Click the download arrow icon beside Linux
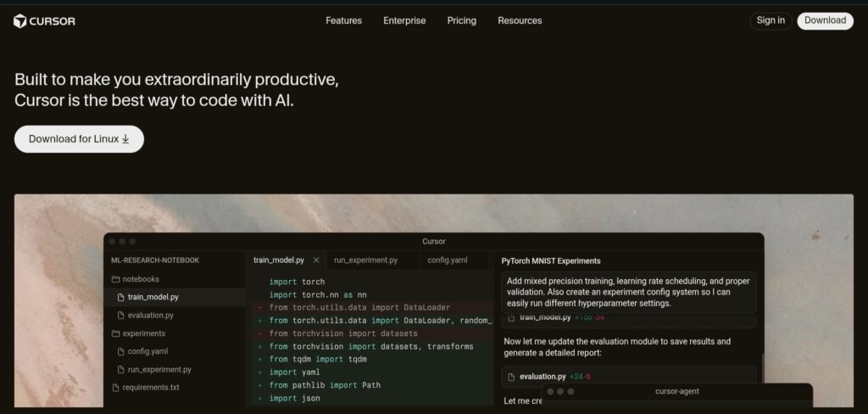This screenshot has height=414, width=868. coord(125,139)
